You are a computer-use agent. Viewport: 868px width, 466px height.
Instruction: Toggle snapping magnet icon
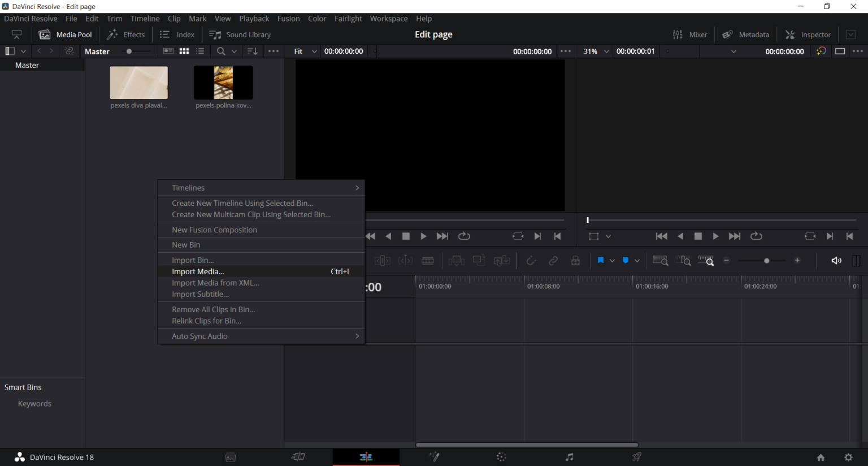tap(531, 260)
